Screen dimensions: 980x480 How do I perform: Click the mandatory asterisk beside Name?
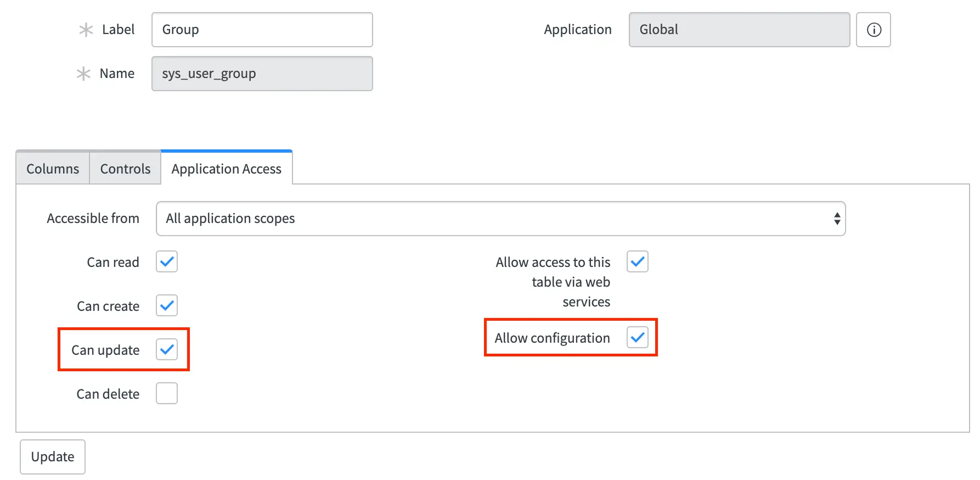(x=83, y=74)
